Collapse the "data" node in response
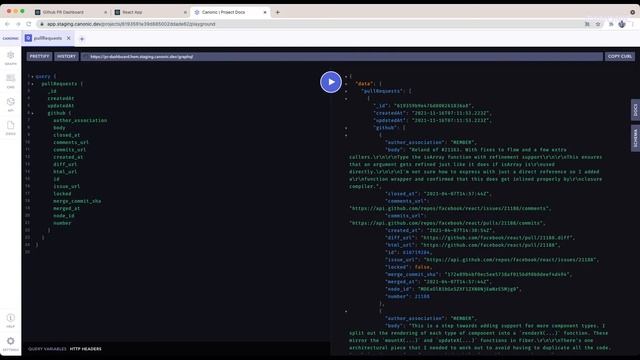The height and width of the screenshot is (360, 640). [x=346, y=84]
